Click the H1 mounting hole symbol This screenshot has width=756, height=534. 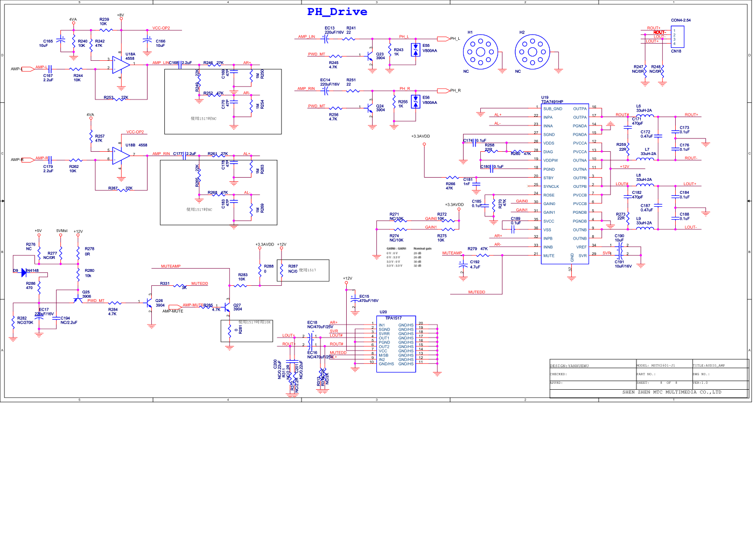click(480, 52)
